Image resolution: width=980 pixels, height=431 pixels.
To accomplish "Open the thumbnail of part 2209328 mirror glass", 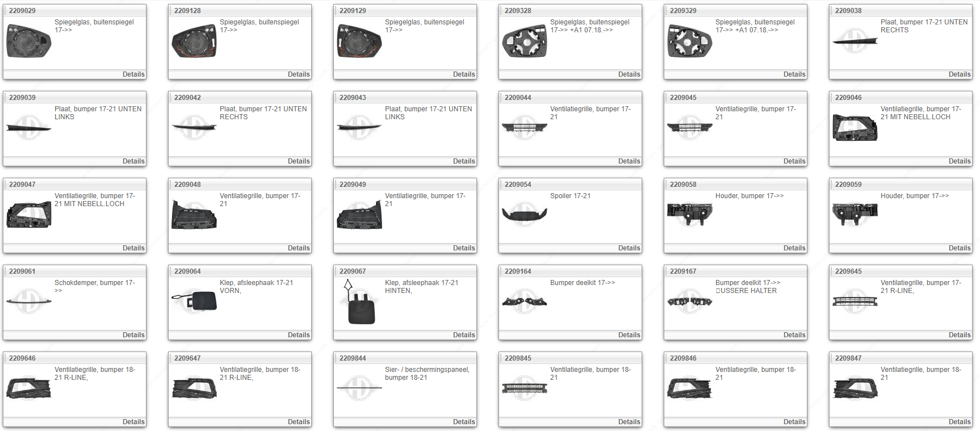I will coord(524,41).
